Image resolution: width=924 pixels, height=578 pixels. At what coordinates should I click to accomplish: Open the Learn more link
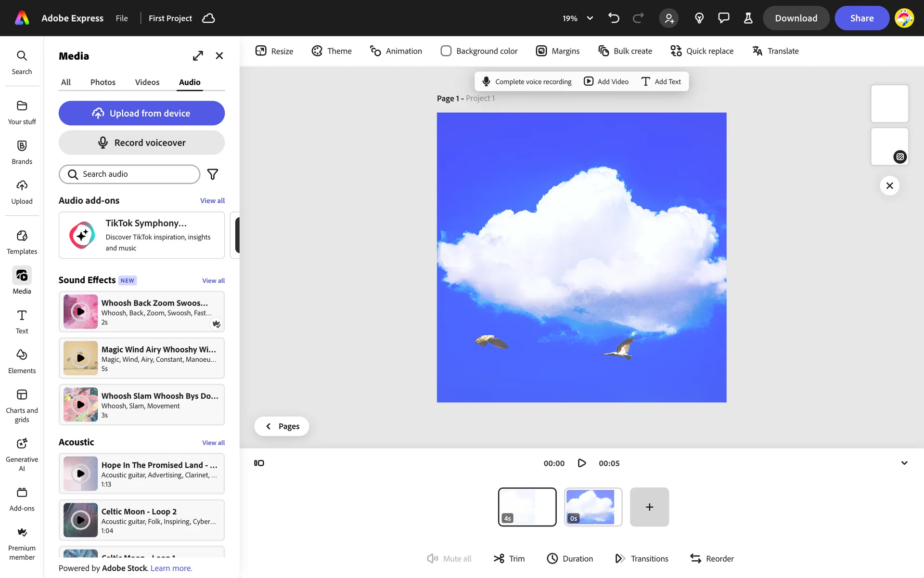pyautogui.click(x=171, y=568)
